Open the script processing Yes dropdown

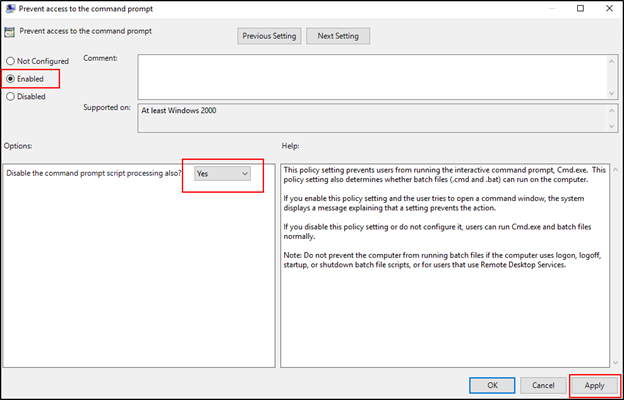coord(222,173)
